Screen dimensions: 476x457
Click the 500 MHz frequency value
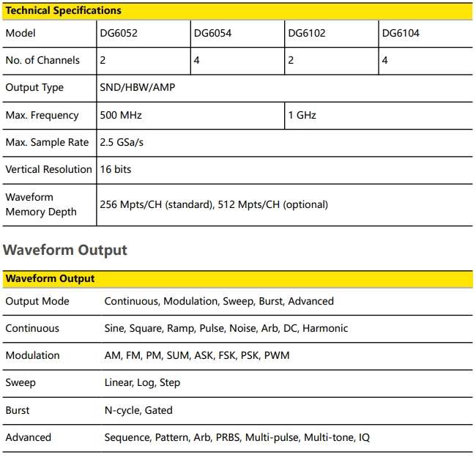coord(122,115)
